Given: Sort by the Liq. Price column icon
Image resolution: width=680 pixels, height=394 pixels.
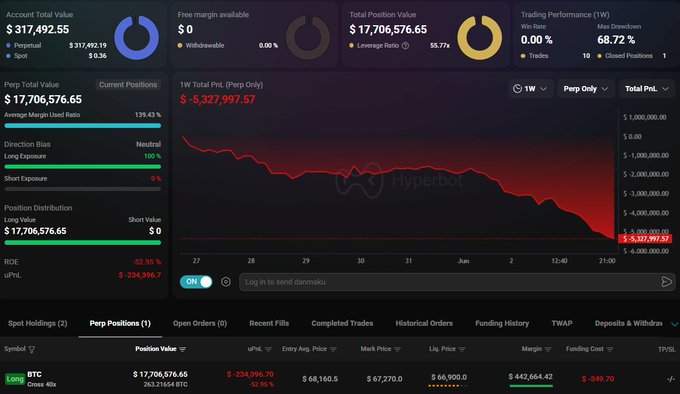Looking at the screenshot, I should click(x=462, y=349).
